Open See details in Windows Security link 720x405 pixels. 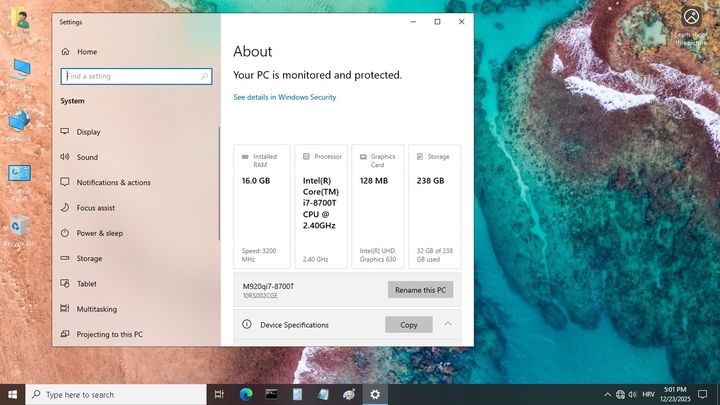click(284, 98)
